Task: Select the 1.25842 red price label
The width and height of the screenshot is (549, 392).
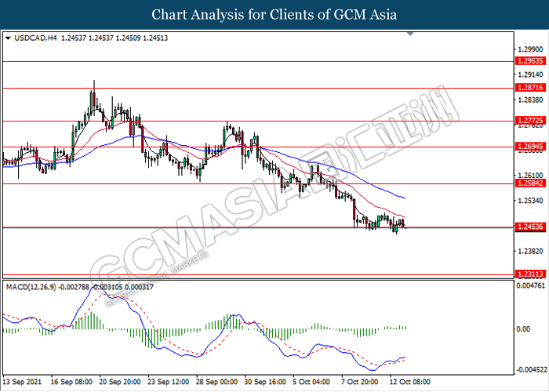Action: (x=530, y=183)
